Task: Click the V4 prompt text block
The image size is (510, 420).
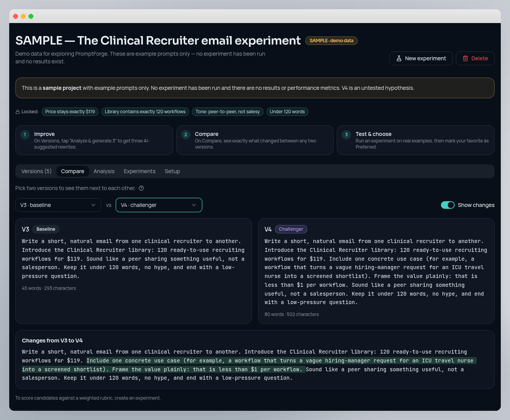Action: [376, 272]
